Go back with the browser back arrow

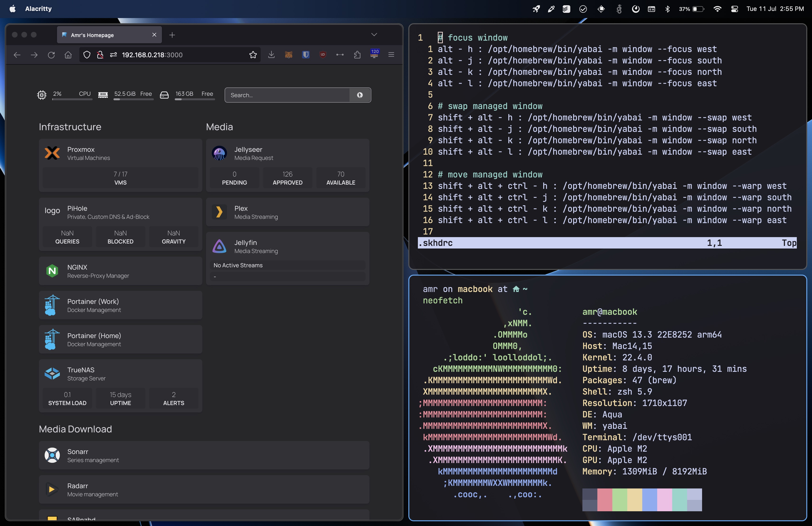(x=17, y=55)
